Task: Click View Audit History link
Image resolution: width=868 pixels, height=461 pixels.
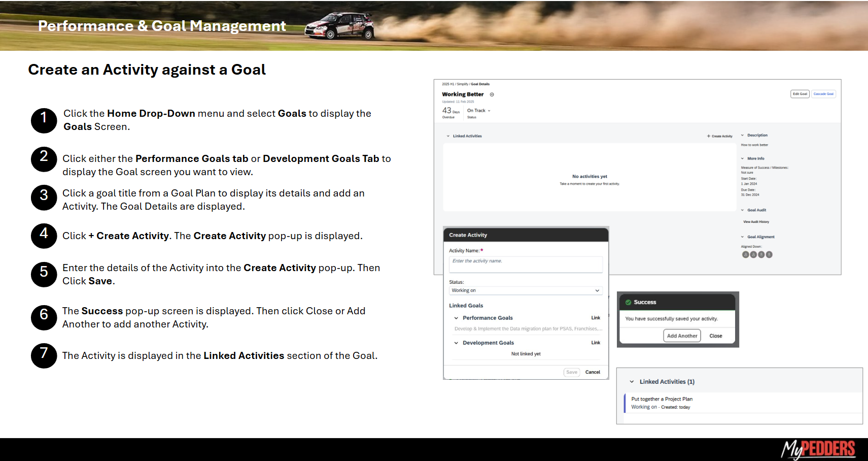Action: pyautogui.click(x=756, y=222)
